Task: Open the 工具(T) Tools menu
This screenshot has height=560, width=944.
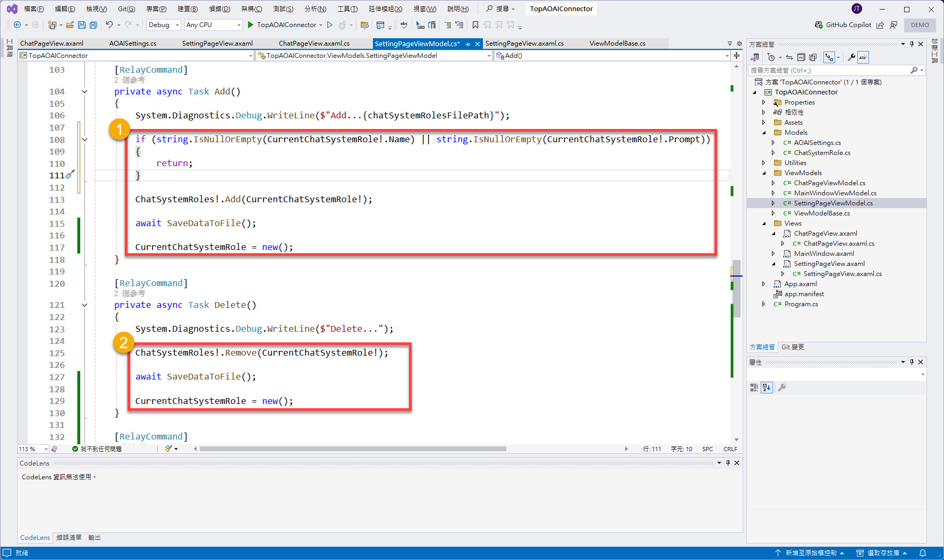Action: [347, 8]
